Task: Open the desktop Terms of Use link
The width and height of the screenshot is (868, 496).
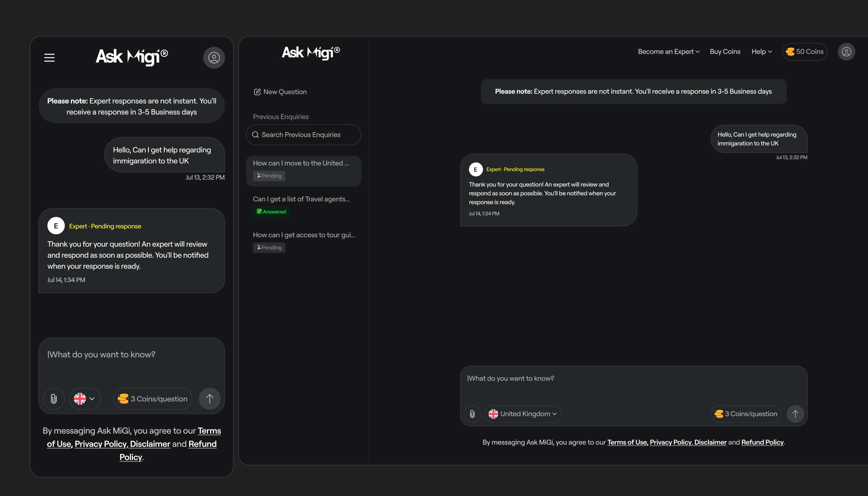Action: (x=627, y=442)
